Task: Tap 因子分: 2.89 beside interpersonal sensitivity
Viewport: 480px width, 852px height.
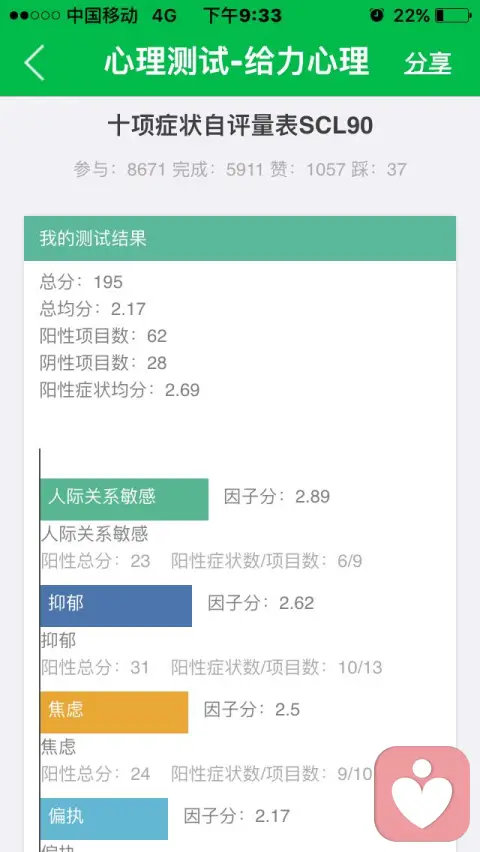Action: pyautogui.click(x=277, y=497)
